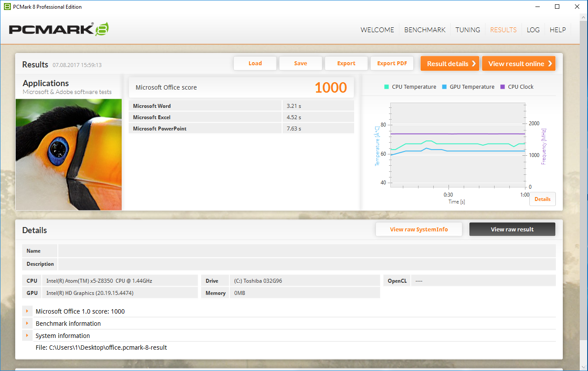Open the WELCOME tab
This screenshot has width=588, height=371.
click(377, 30)
